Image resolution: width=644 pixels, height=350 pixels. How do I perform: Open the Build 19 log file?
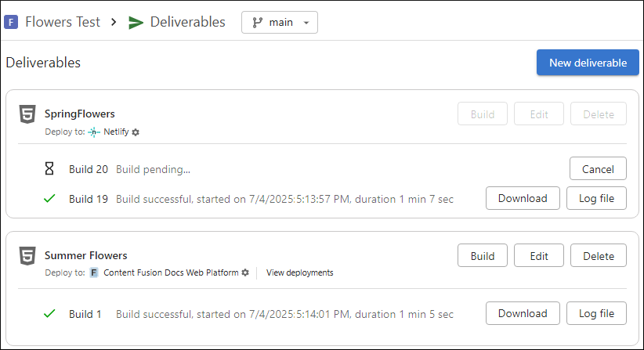point(596,198)
